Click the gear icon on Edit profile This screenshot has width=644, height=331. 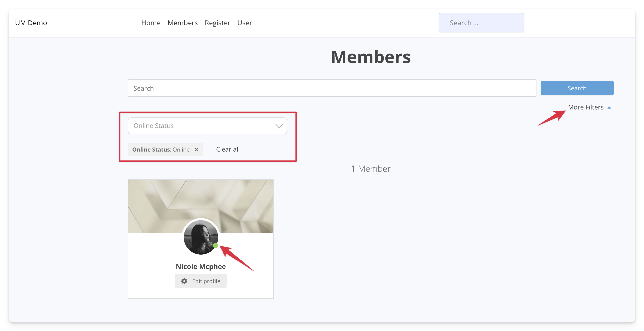(184, 281)
